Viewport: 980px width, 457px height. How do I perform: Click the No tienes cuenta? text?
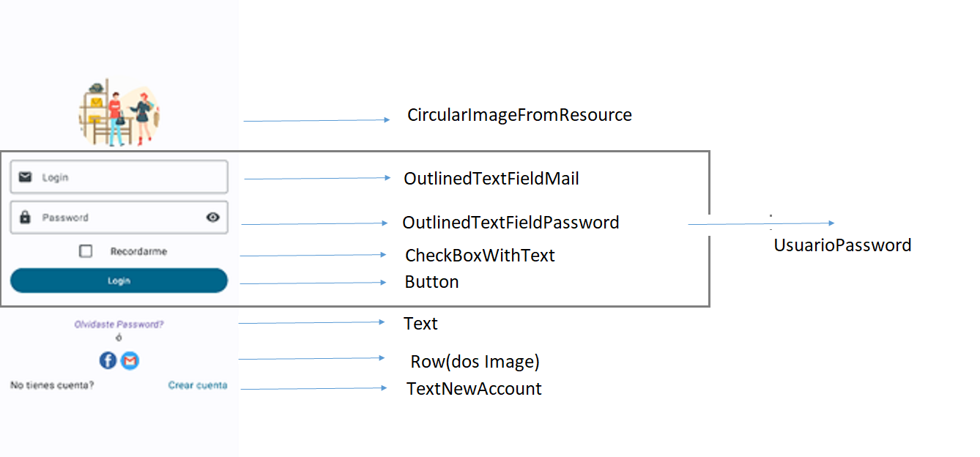[52, 385]
